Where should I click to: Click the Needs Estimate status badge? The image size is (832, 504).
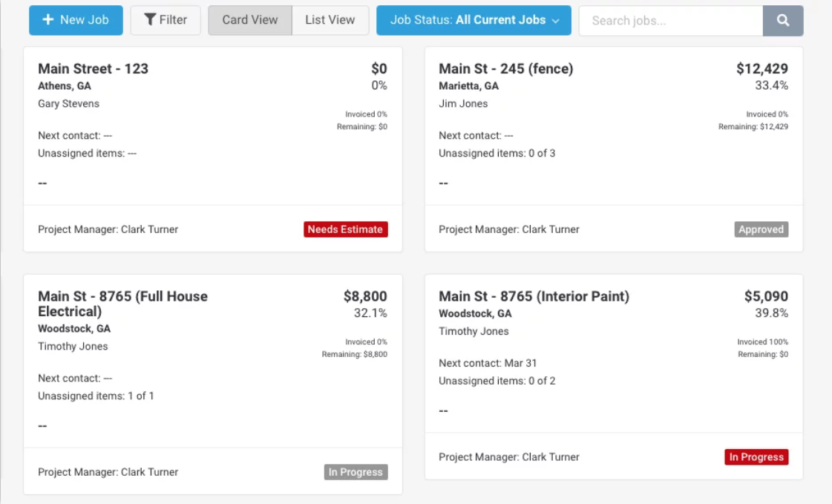(x=346, y=229)
